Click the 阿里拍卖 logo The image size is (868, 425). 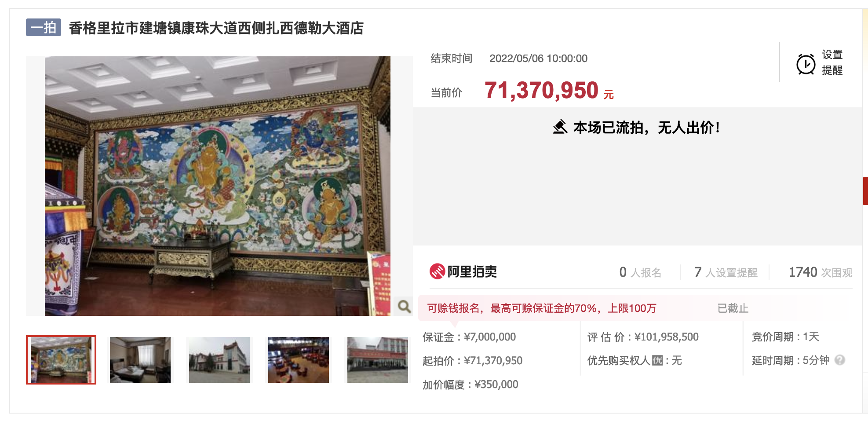tap(463, 271)
